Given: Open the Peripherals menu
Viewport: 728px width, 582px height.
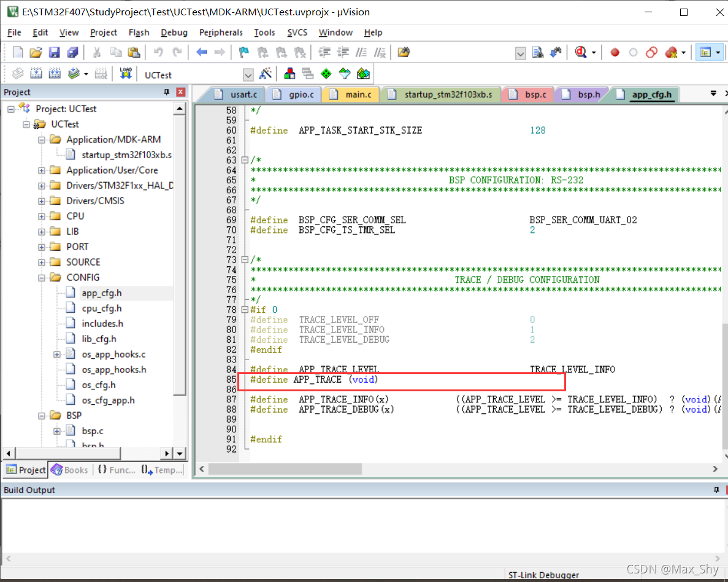Looking at the screenshot, I should [221, 33].
